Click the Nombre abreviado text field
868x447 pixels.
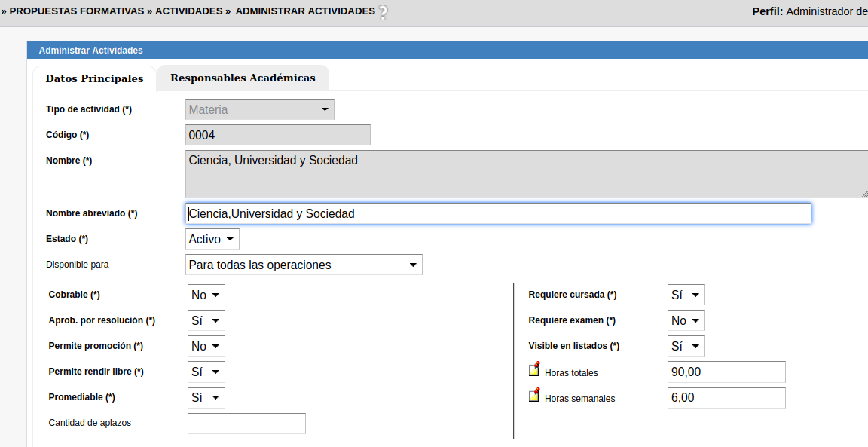(498, 213)
